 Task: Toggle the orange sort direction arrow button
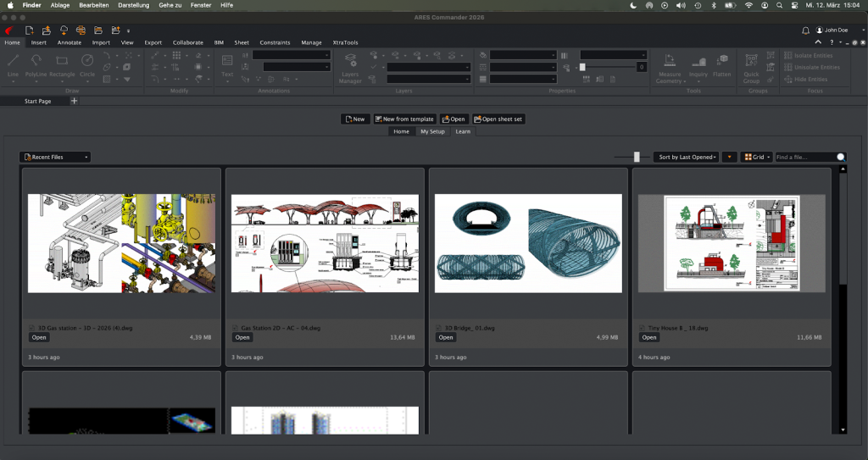pos(730,158)
